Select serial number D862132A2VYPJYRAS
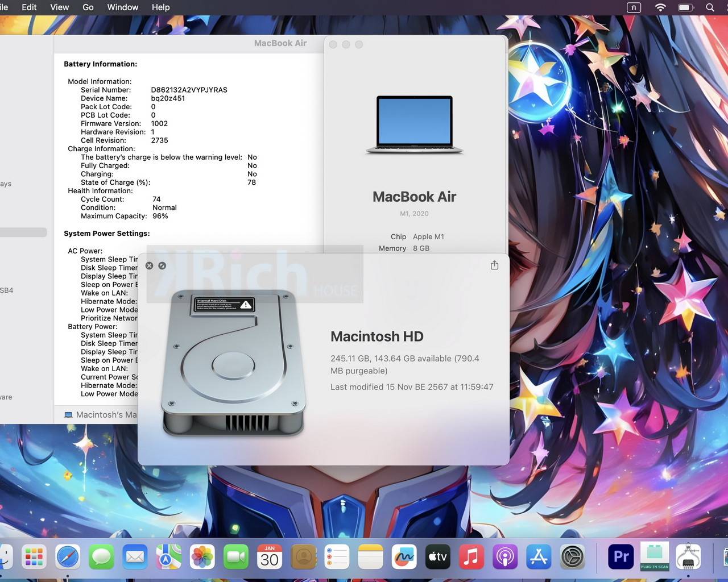This screenshot has width=728, height=582. point(189,90)
